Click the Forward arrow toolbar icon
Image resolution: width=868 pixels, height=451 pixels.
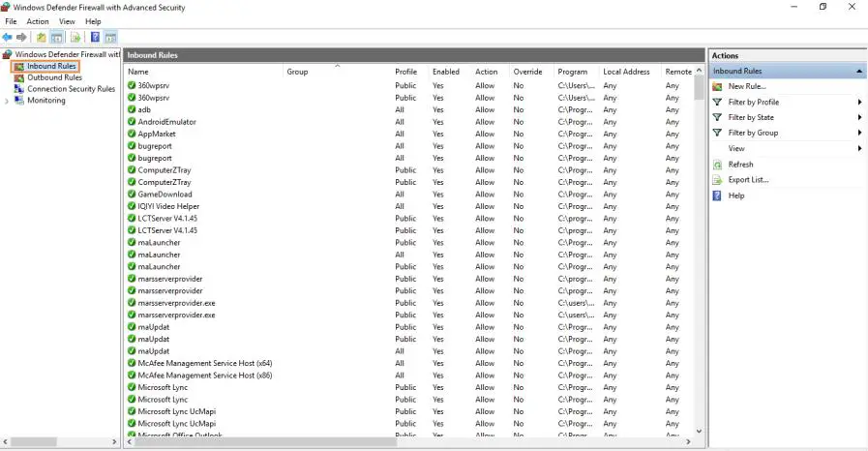pyautogui.click(x=21, y=37)
